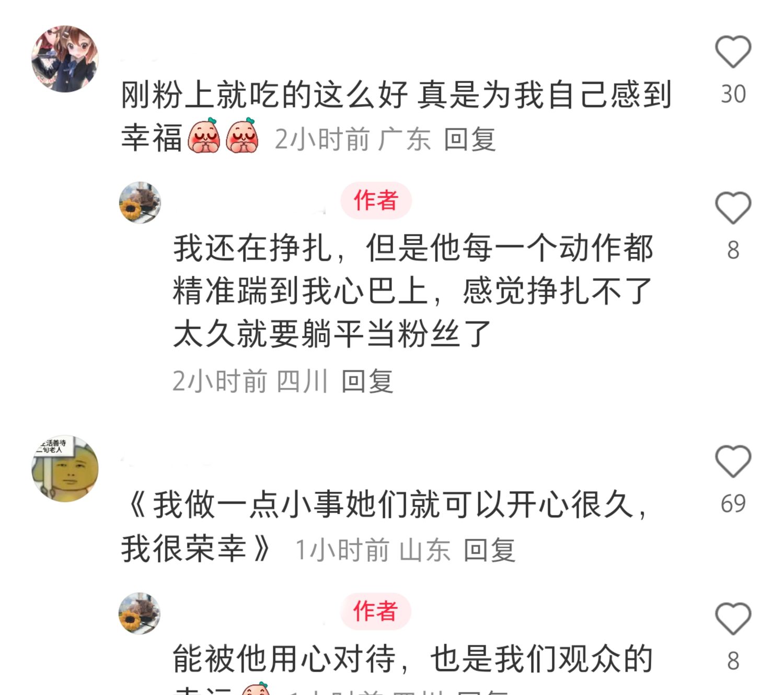The height and width of the screenshot is (695, 784).
Task: Tap the comment text 刚粉上就吃的这么好
Action: click(264, 95)
